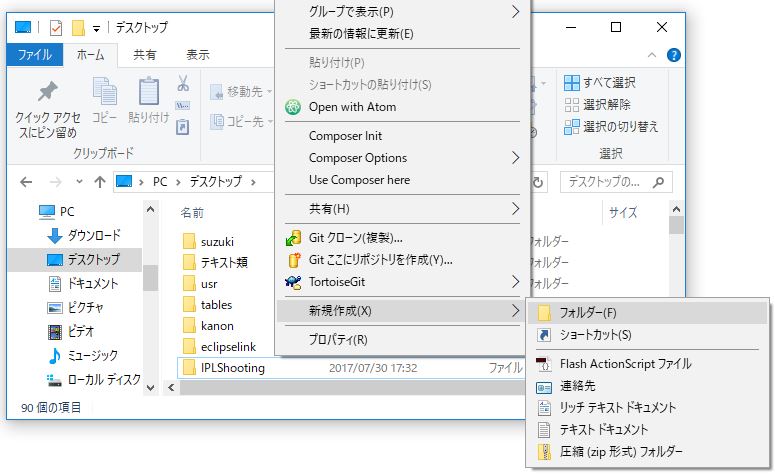
Task: Select ローカル ディスク in the navigation pane
Action: click(x=93, y=380)
